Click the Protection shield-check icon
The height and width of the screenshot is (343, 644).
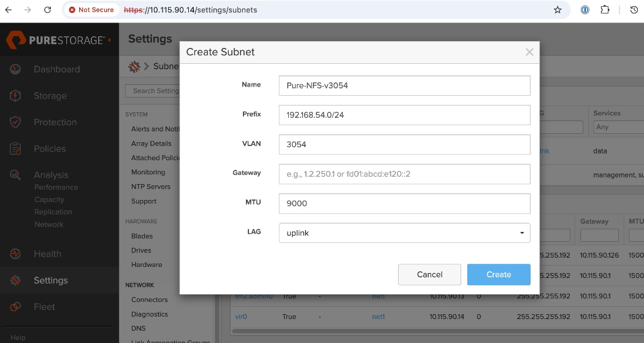point(15,122)
